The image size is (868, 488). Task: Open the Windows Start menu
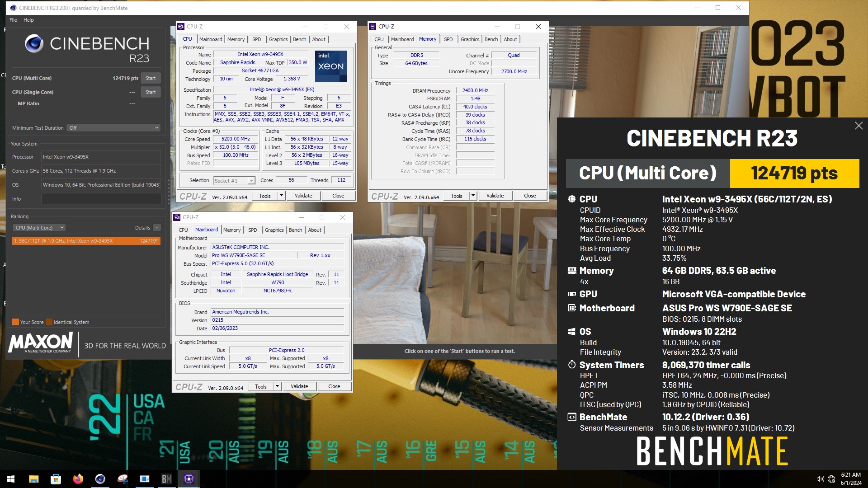(x=11, y=479)
